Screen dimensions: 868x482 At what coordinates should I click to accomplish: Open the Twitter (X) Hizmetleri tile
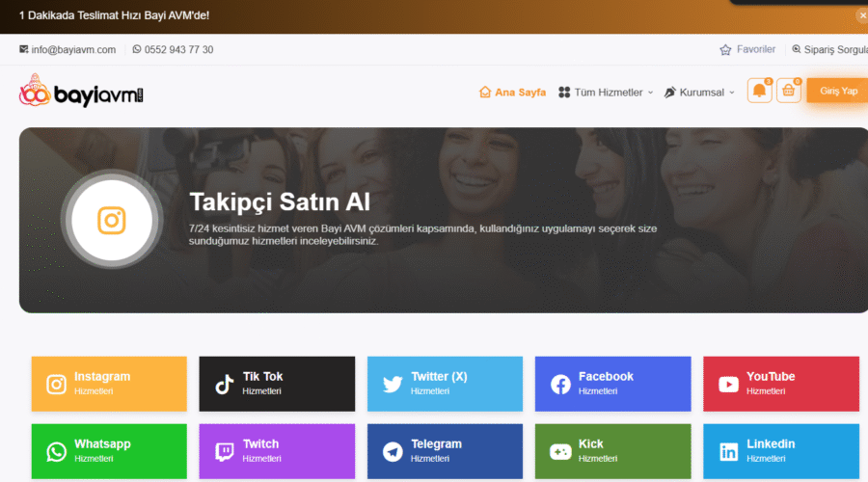(x=445, y=384)
